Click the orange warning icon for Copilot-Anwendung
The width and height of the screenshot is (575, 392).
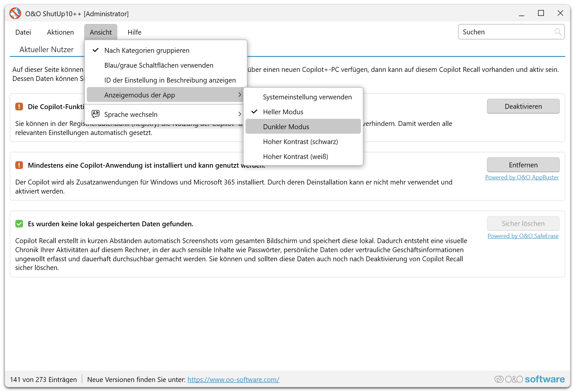click(19, 165)
